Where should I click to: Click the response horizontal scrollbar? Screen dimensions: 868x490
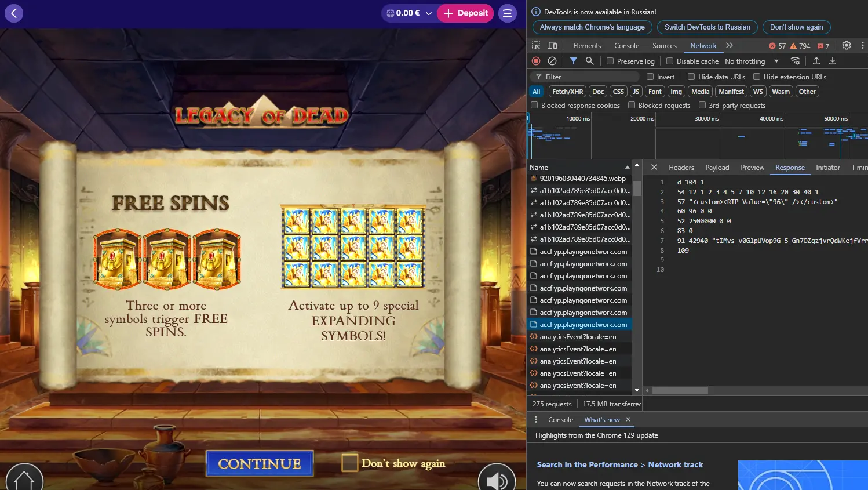point(680,391)
